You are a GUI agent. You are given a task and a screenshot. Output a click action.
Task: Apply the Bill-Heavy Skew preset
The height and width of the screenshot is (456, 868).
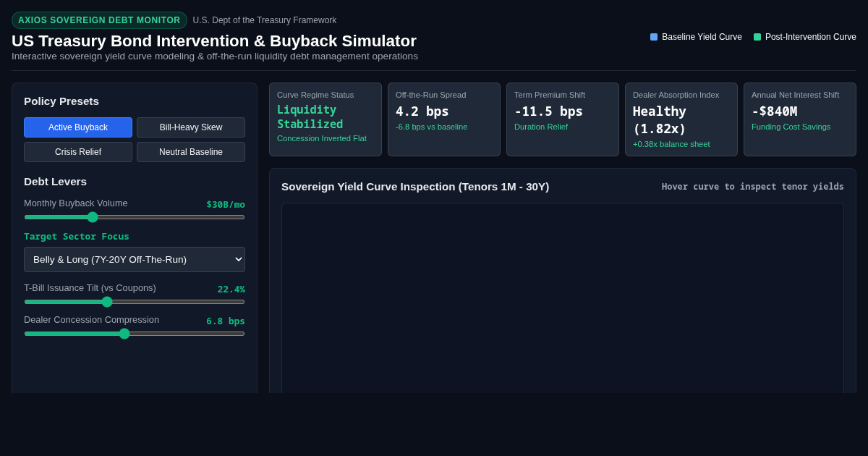191,127
